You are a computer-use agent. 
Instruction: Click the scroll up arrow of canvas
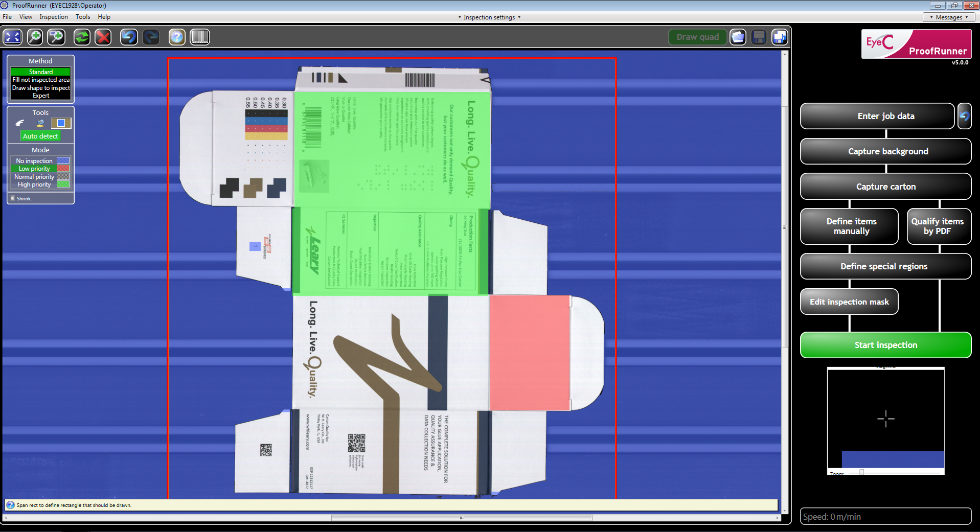[785, 54]
